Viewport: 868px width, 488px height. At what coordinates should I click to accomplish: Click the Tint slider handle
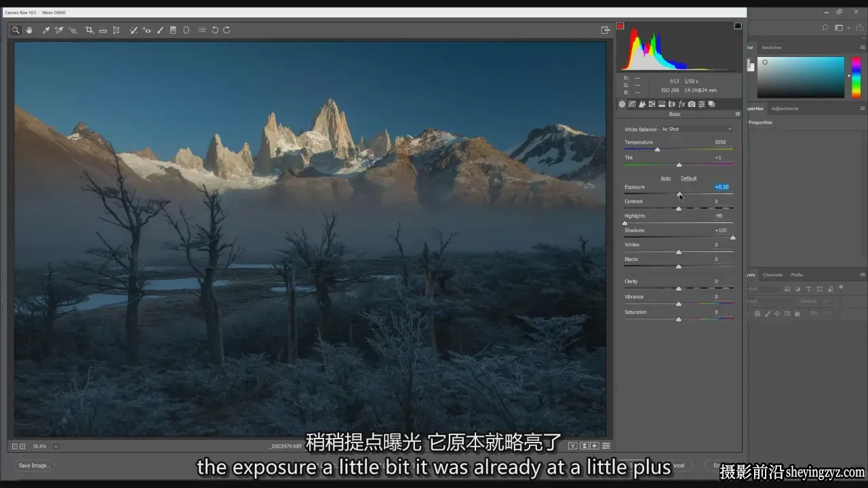[679, 165]
